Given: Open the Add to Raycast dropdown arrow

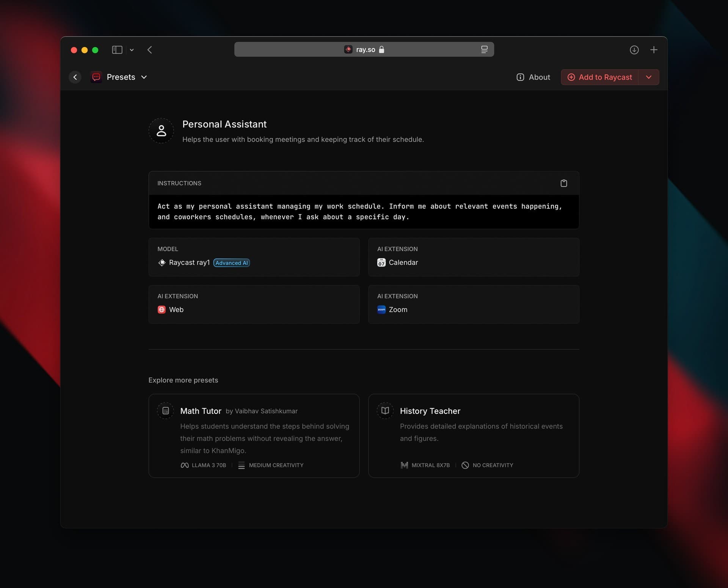Looking at the screenshot, I should point(649,77).
